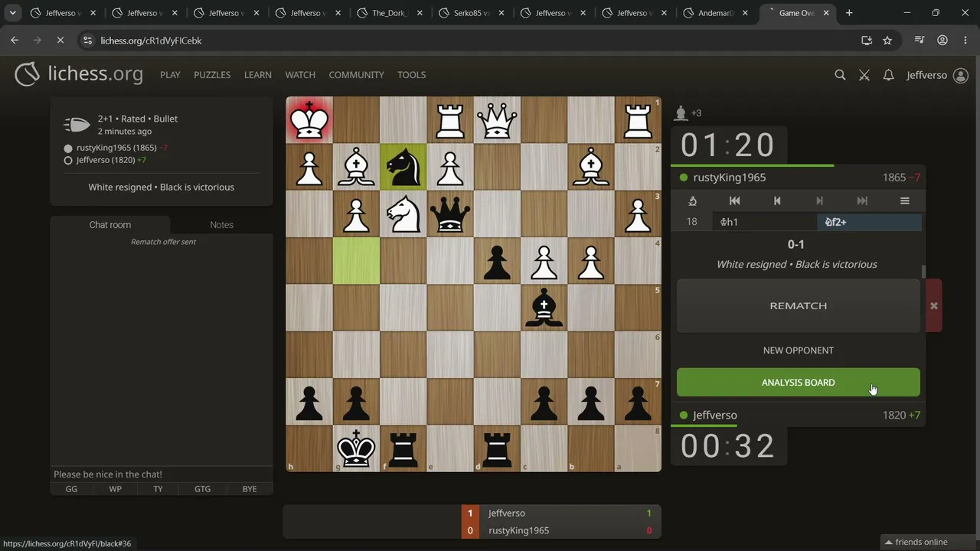
Task: Switch to the Chat room tab
Action: pyautogui.click(x=110, y=224)
